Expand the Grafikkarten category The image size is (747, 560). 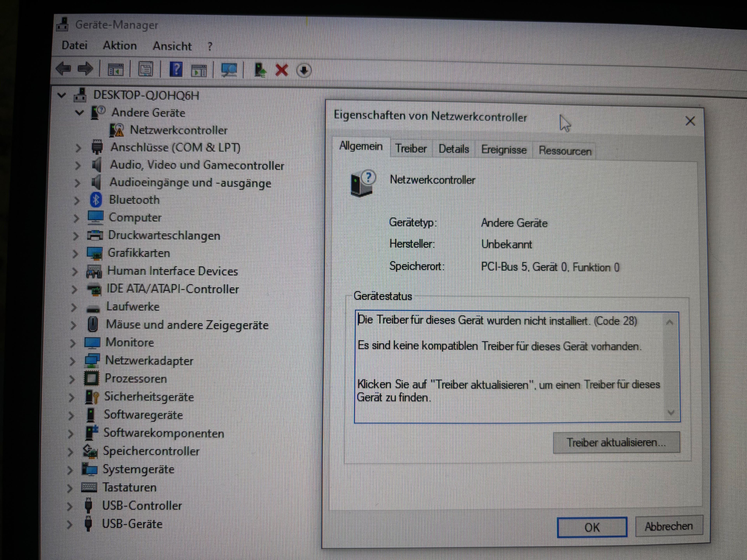coord(75,253)
